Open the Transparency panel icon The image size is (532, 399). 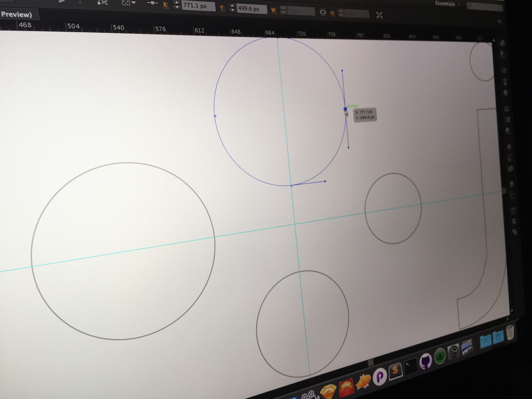click(508, 131)
